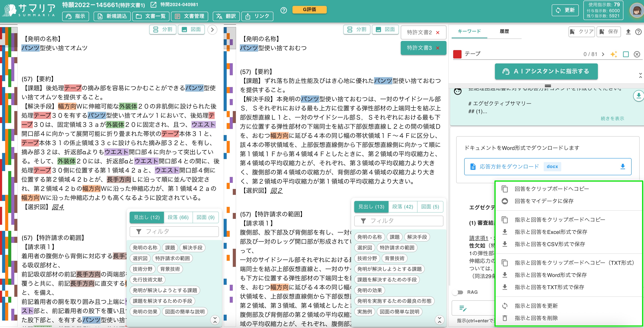Open the 図面 (9) tab
This screenshot has width=644, height=328.
(206, 217)
